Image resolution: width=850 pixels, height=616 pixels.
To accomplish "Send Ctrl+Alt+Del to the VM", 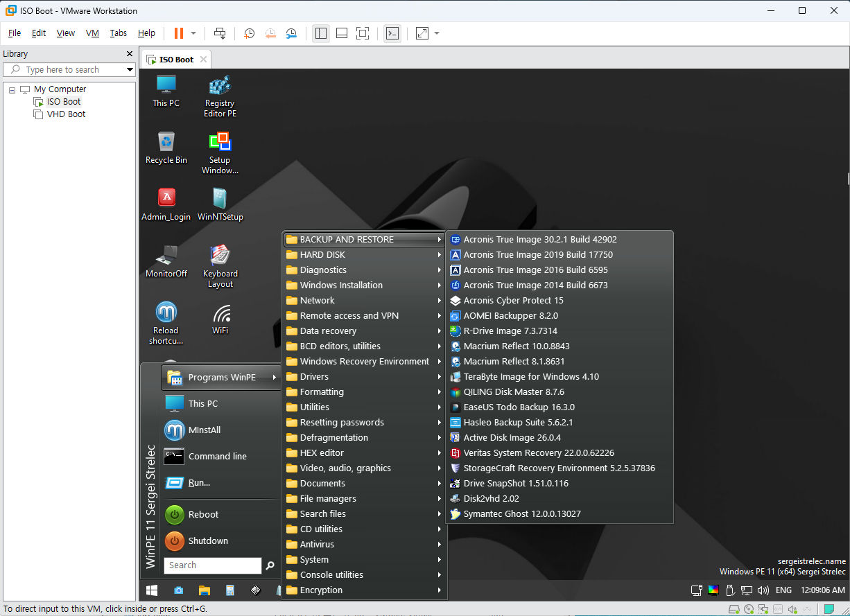I will click(220, 33).
